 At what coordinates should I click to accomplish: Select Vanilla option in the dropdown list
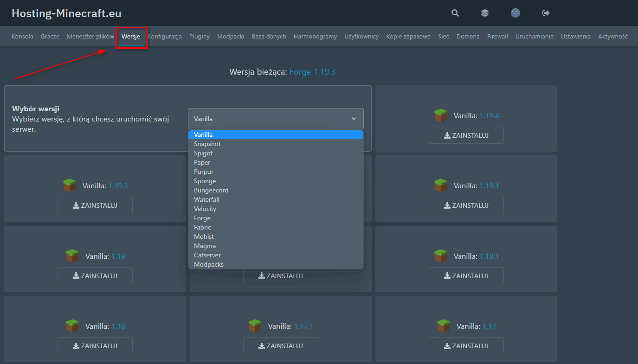[x=276, y=134]
